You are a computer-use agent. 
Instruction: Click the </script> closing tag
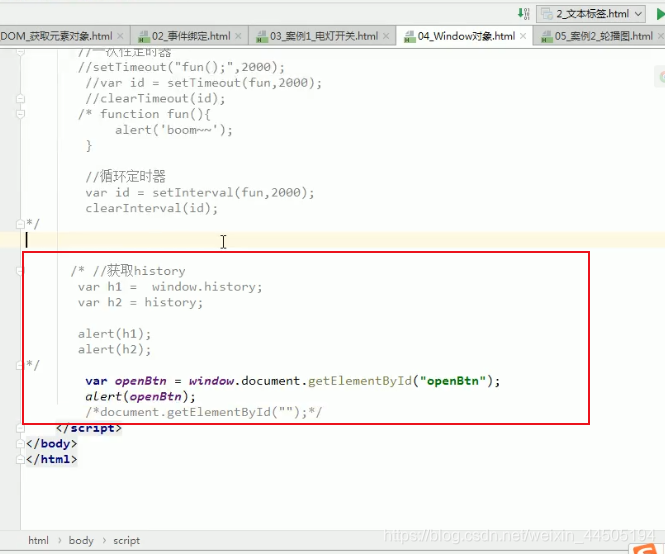89,428
